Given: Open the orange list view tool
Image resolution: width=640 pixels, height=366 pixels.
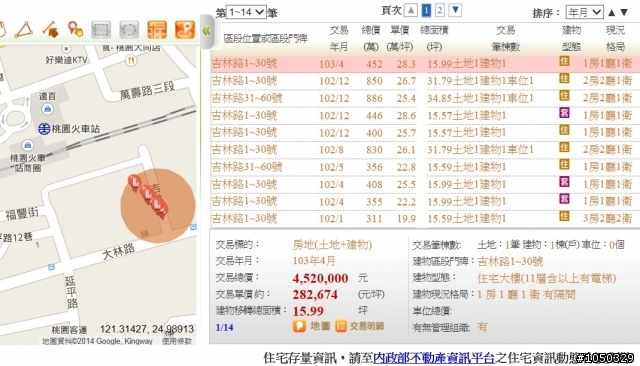Looking at the screenshot, I should (157, 30).
